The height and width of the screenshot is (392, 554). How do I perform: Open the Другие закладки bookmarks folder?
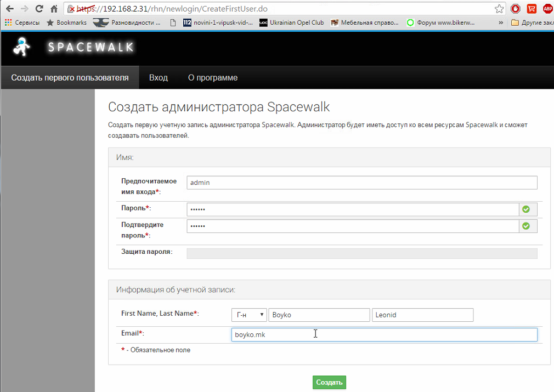tap(532, 22)
